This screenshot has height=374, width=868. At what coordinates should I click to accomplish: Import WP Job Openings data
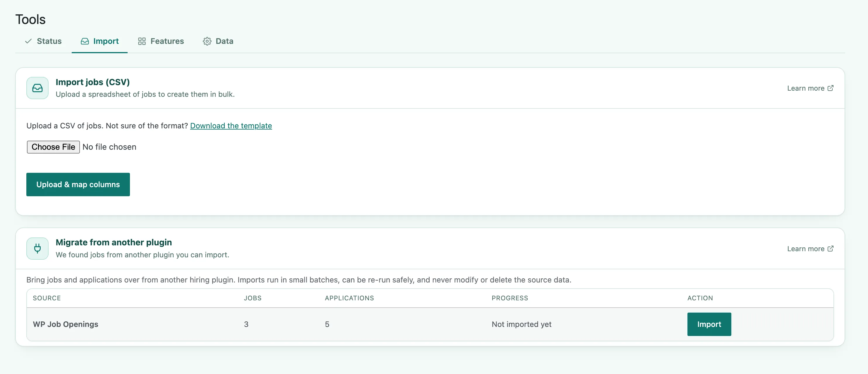point(709,324)
